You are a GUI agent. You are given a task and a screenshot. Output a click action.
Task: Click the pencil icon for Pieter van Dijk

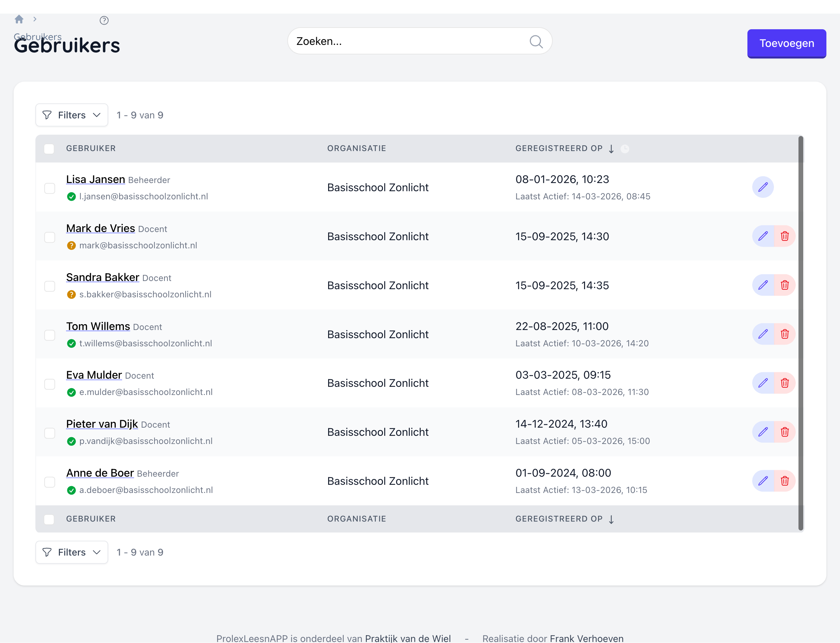(x=763, y=432)
